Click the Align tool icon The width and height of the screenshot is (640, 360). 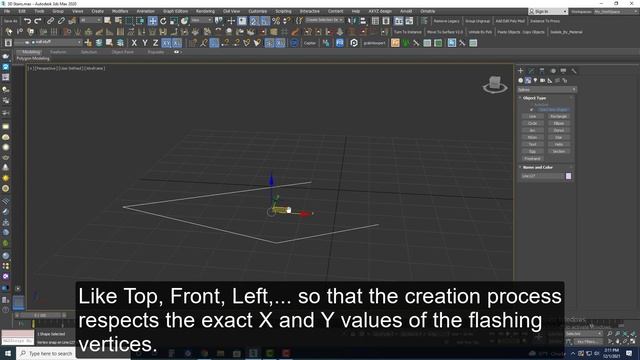pyautogui.click(x=362, y=20)
